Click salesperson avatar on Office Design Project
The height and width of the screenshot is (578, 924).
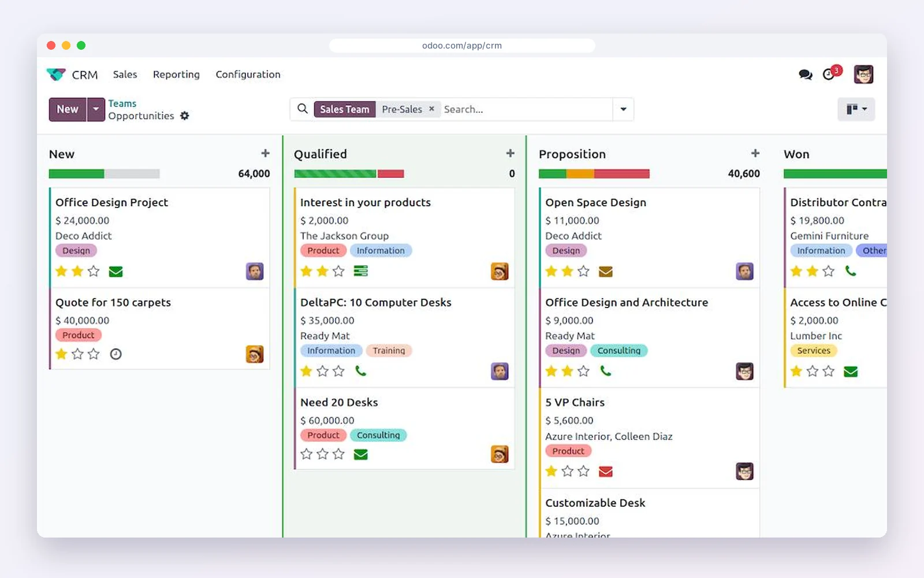(x=255, y=271)
